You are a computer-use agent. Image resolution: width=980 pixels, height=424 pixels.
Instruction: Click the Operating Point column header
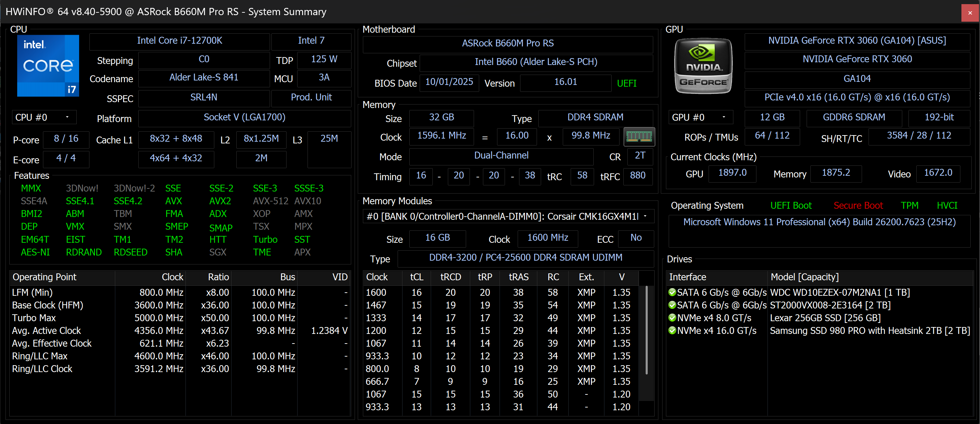tap(44, 277)
